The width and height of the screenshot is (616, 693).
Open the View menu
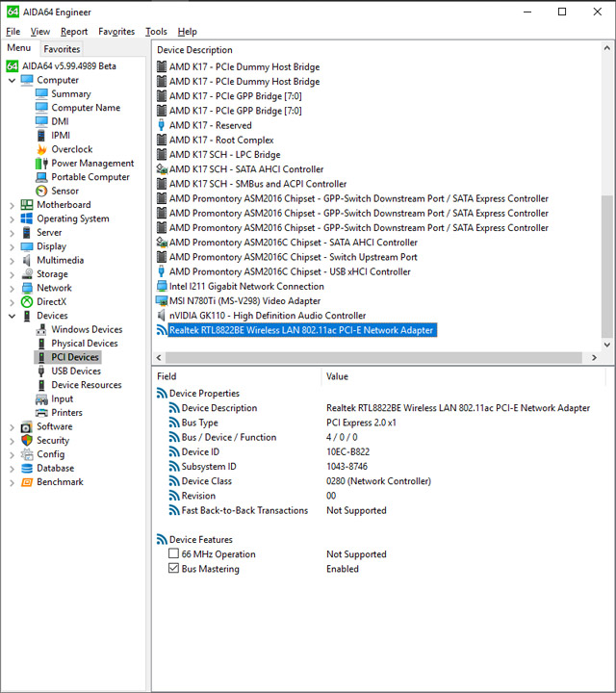click(40, 32)
